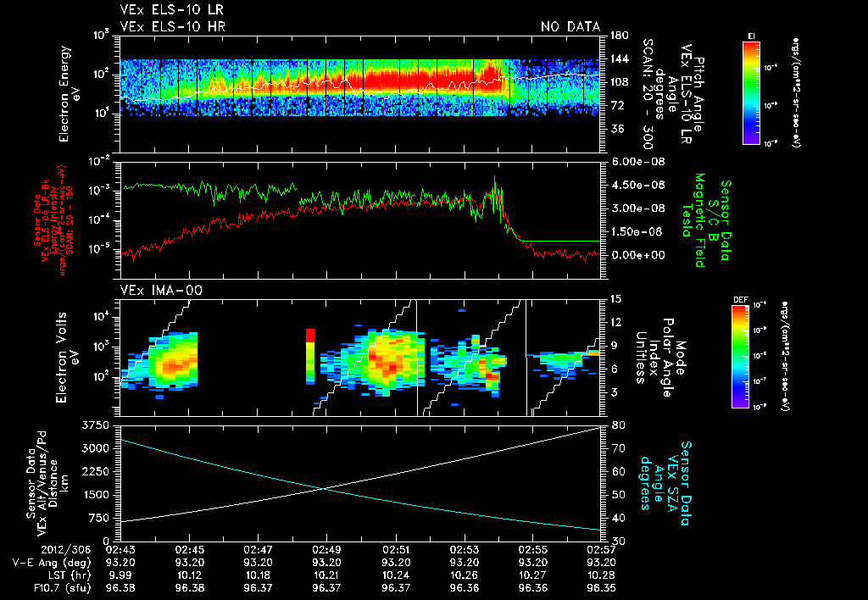Image resolution: width=868 pixels, height=600 pixels.
Task: Click the 96.38 value under 02:43
Action: [120, 588]
